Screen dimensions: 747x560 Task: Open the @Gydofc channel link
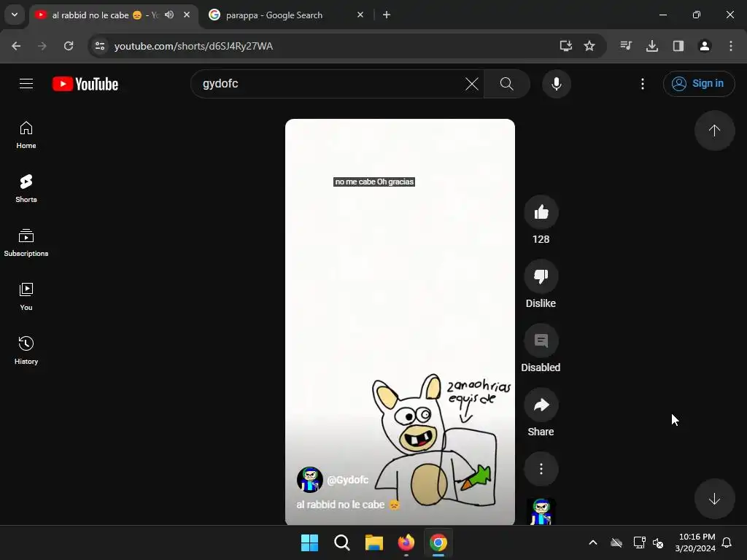(x=348, y=480)
